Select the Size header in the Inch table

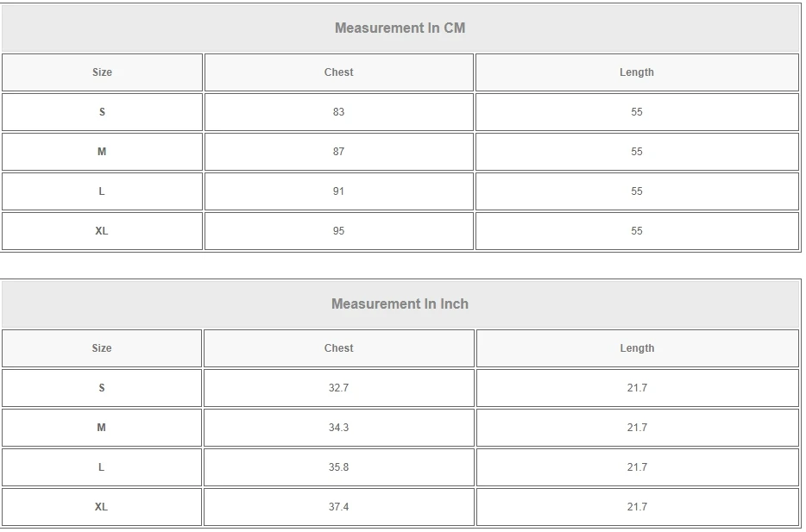tap(102, 348)
